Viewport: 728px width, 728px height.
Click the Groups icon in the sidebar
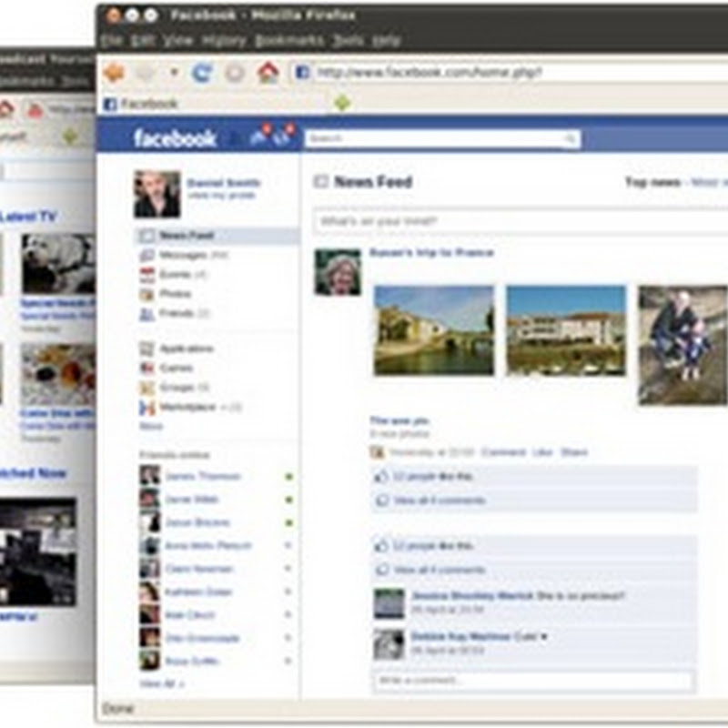(147, 388)
